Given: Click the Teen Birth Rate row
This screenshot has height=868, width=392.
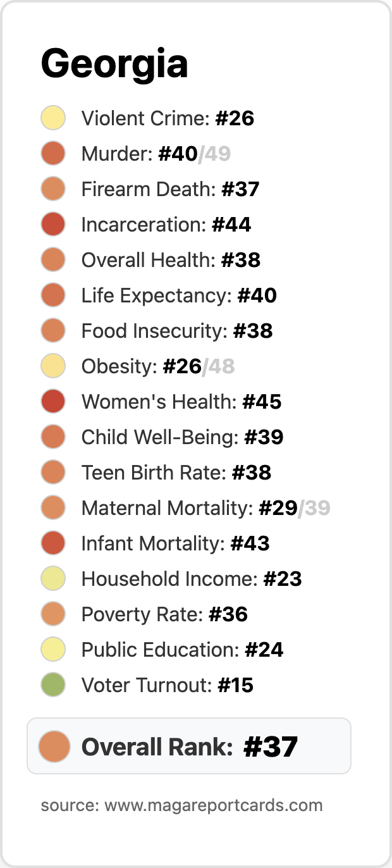Looking at the screenshot, I should [x=156, y=473].
